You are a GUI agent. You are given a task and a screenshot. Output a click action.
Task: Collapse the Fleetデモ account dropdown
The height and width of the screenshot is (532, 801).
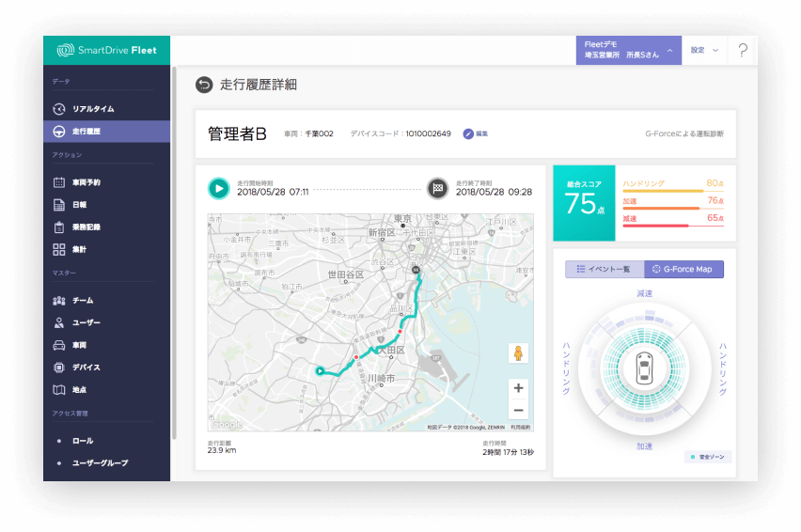click(x=629, y=50)
